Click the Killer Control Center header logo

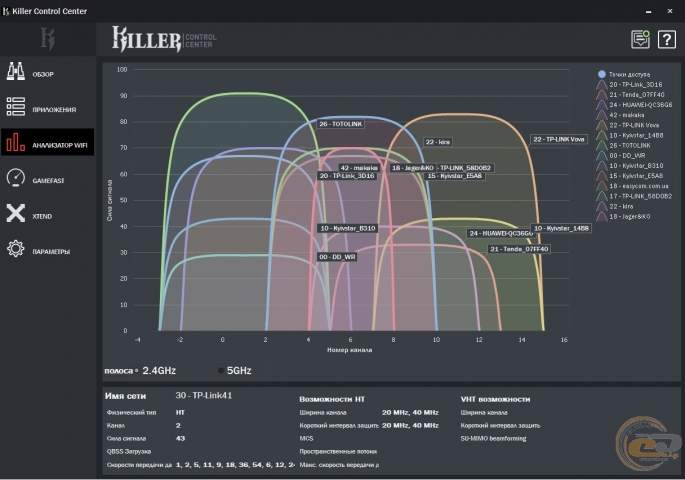[164, 39]
